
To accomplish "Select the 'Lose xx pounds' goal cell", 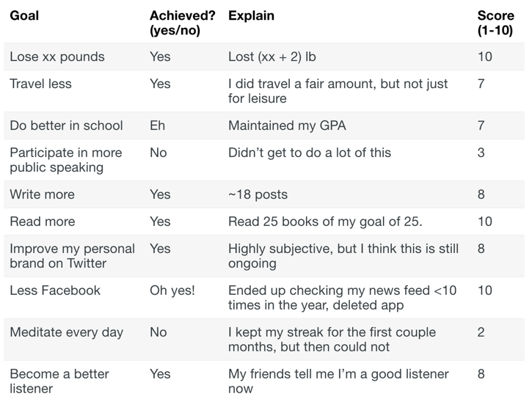I will 57,57.
